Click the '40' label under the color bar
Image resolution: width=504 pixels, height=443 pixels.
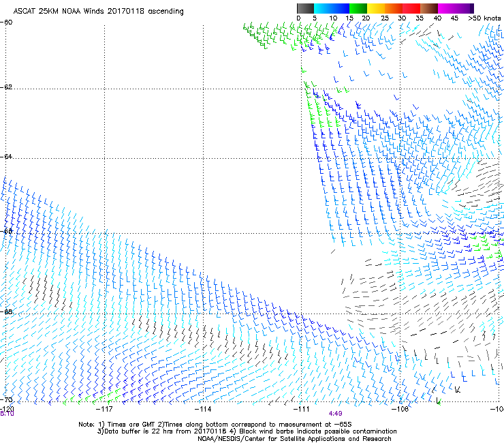click(x=437, y=18)
